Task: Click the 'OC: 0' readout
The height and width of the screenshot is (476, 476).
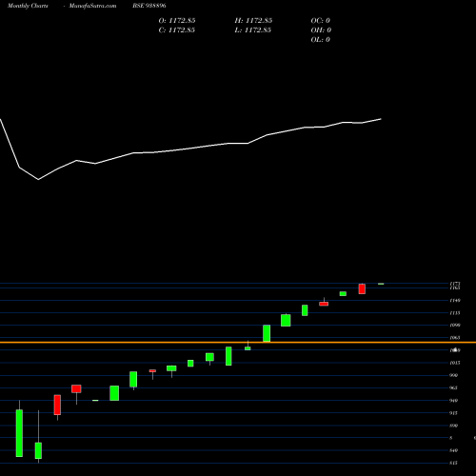Action: point(321,21)
